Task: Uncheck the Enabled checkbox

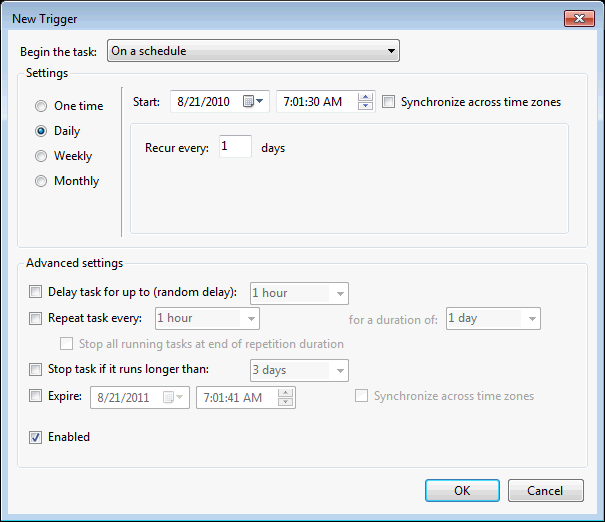Action: [37, 437]
